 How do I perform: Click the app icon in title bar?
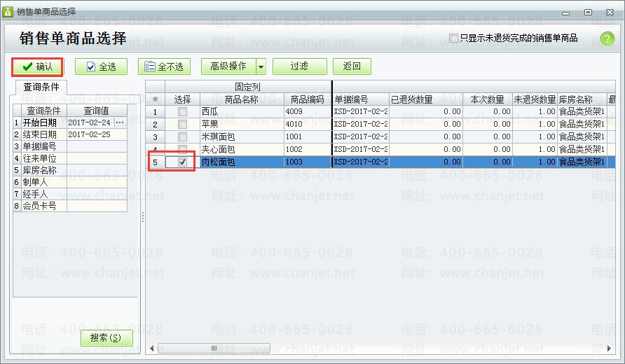8,12
